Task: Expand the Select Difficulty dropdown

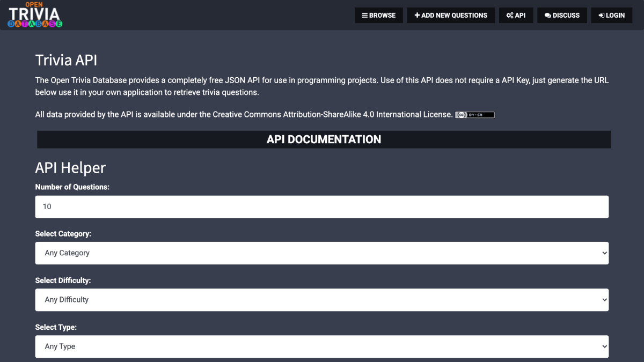Action: (x=322, y=300)
